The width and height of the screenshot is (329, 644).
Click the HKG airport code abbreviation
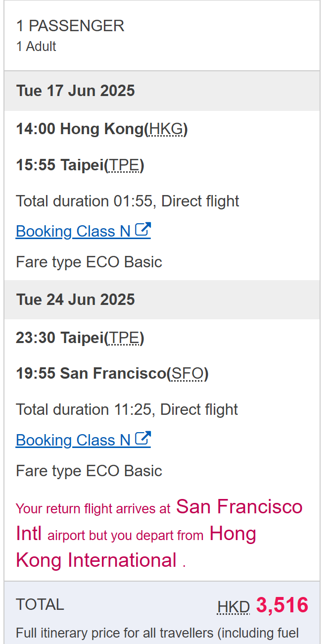click(x=166, y=129)
